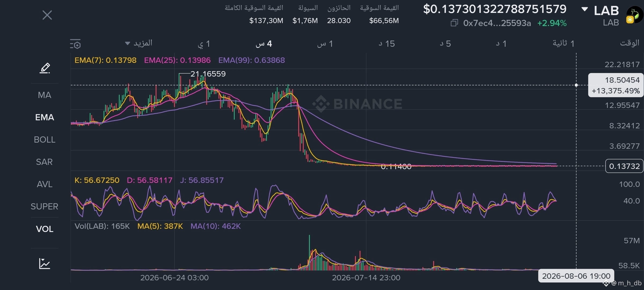This screenshot has height=290, width=644.
Task: Click the @m_h_db username
Action: click(626, 283)
